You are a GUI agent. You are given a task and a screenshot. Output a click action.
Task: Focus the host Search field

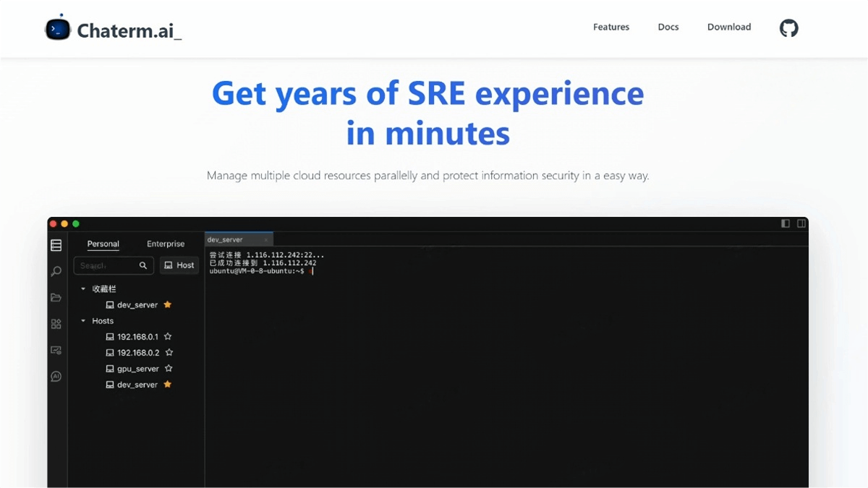106,266
